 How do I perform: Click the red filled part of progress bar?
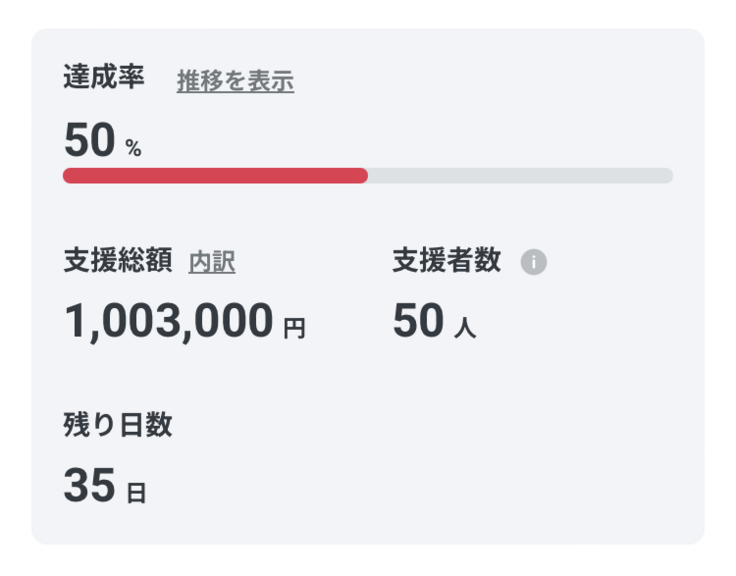pos(215,176)
